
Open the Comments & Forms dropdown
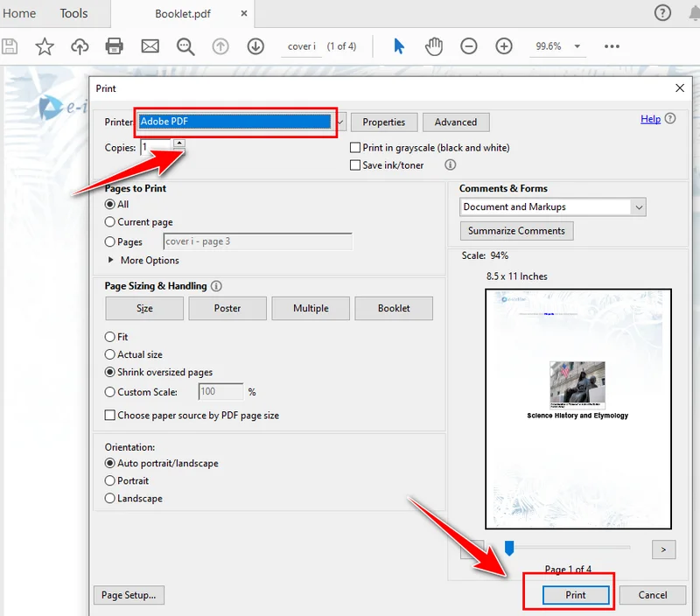coord(551,206)
